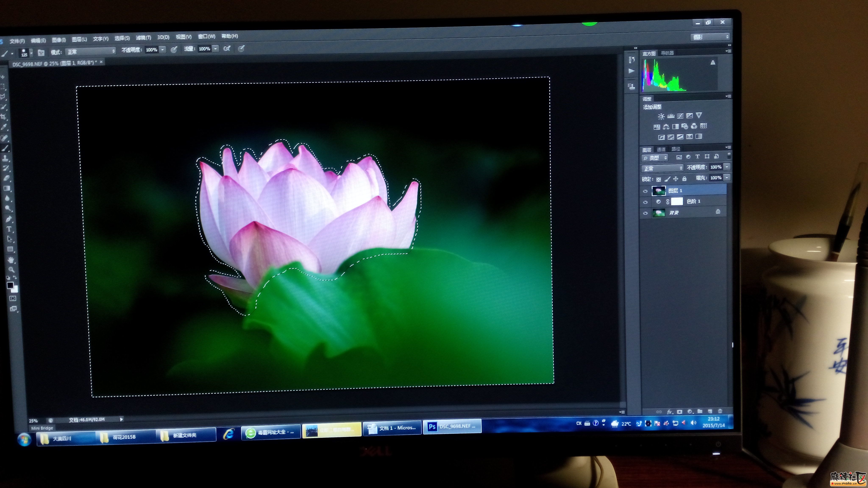Select the Blur tool
Screen dimensions: 868x488
tap(7, 198)
